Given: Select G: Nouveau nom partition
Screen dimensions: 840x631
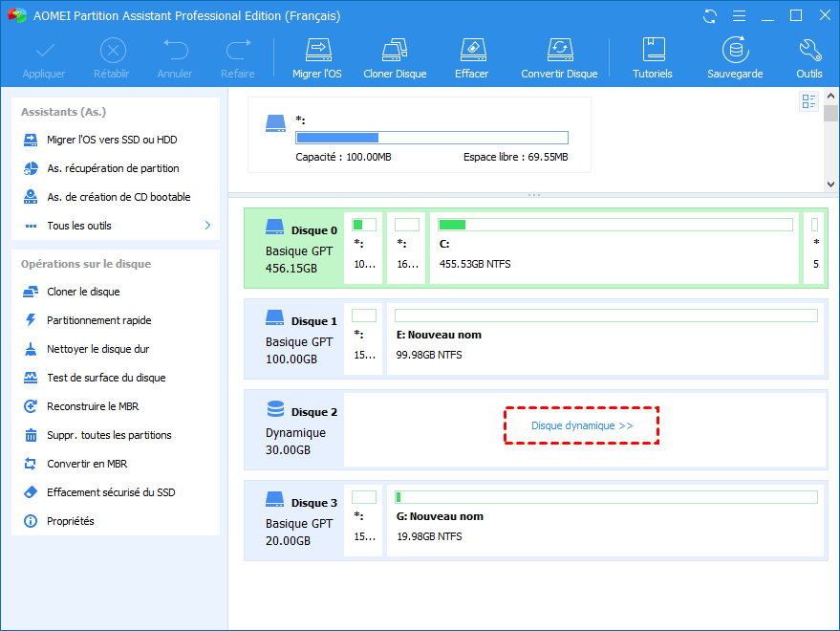Looking at the screenshot, I should [x=605, y=521].
